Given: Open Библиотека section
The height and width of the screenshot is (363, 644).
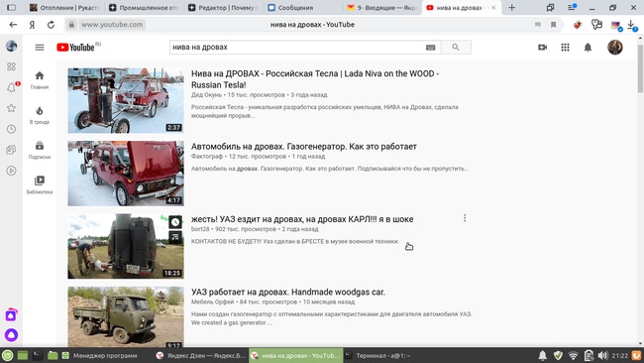Looking at the screenshot, I should pyautogui.click(x=40, y=185).
